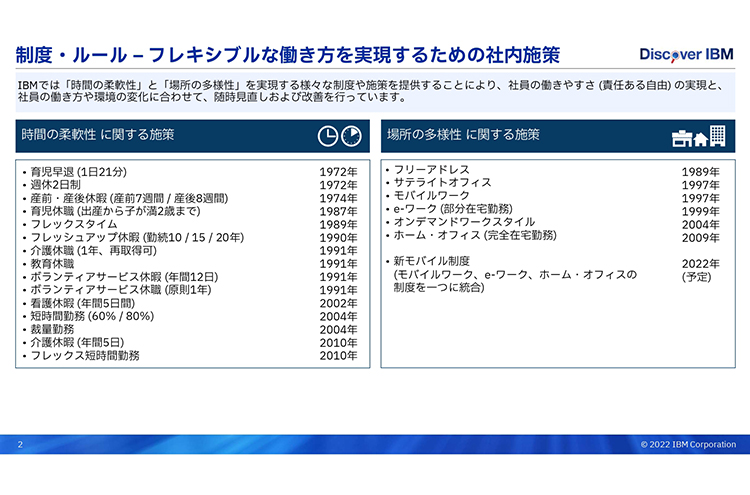The width and height of the screenshot is (750, 495).
Task: Click 'ホーム・オフィス (完全在宅勤務)' item
Action: (475, 235)
